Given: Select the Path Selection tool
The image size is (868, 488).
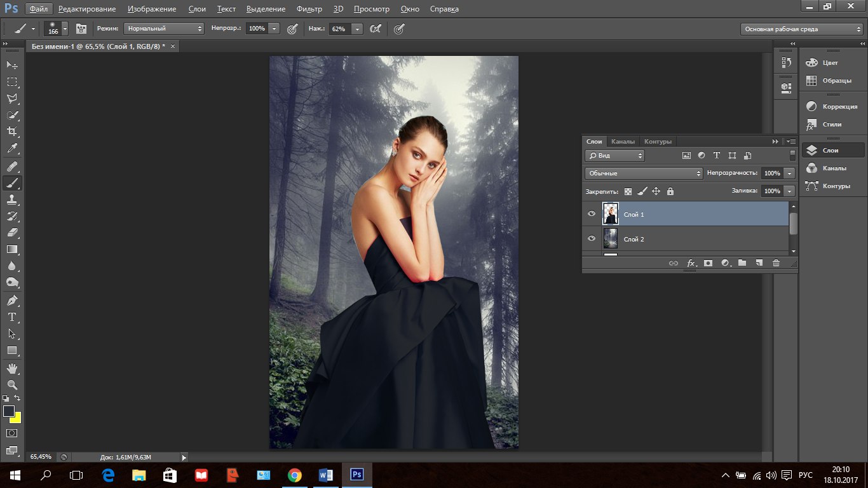Looking at the screenshot, I should pyautogui.click(x=12, y=334).
